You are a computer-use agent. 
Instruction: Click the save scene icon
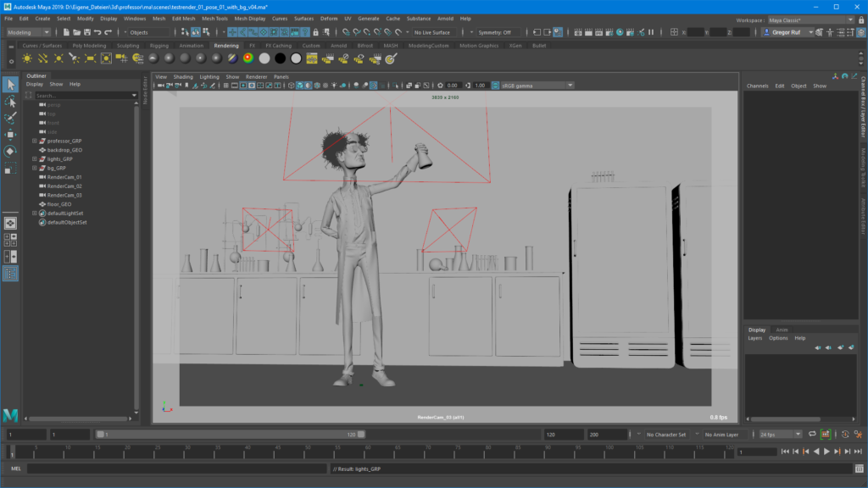pyautogui.click(x=87, y=33)
